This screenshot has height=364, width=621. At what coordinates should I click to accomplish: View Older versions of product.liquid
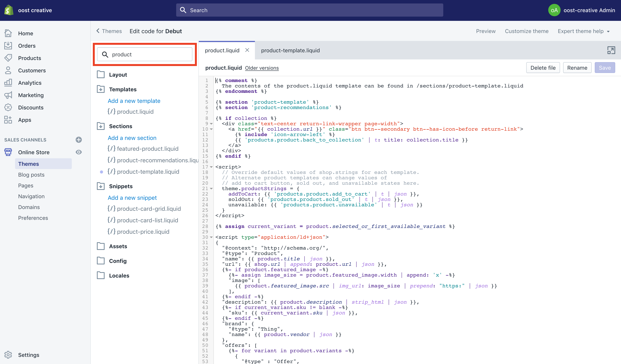click(x=262, y=68)
